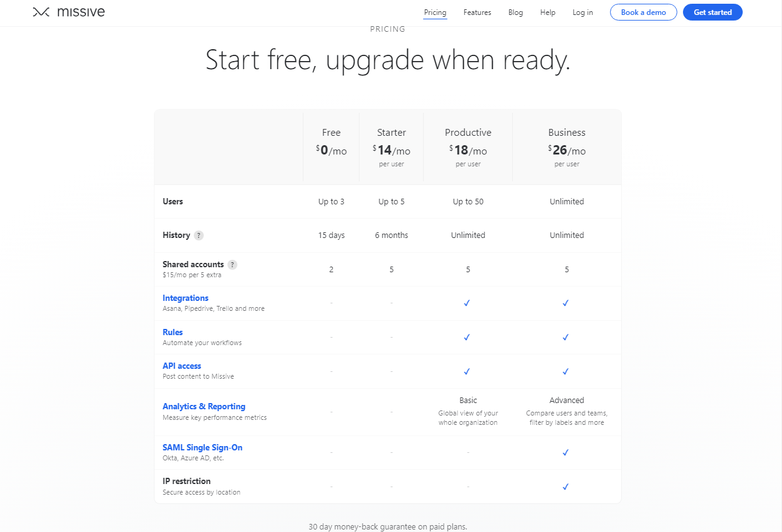Click the Productive plan API access checkmark
The width and height of the screenshot is (782, 532).
tap(467, 371)
